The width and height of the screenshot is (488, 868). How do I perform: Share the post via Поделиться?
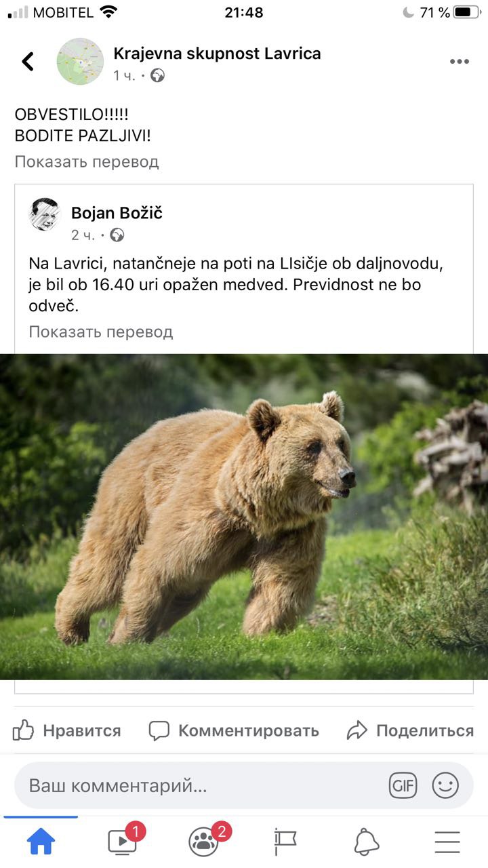point(409,730)
